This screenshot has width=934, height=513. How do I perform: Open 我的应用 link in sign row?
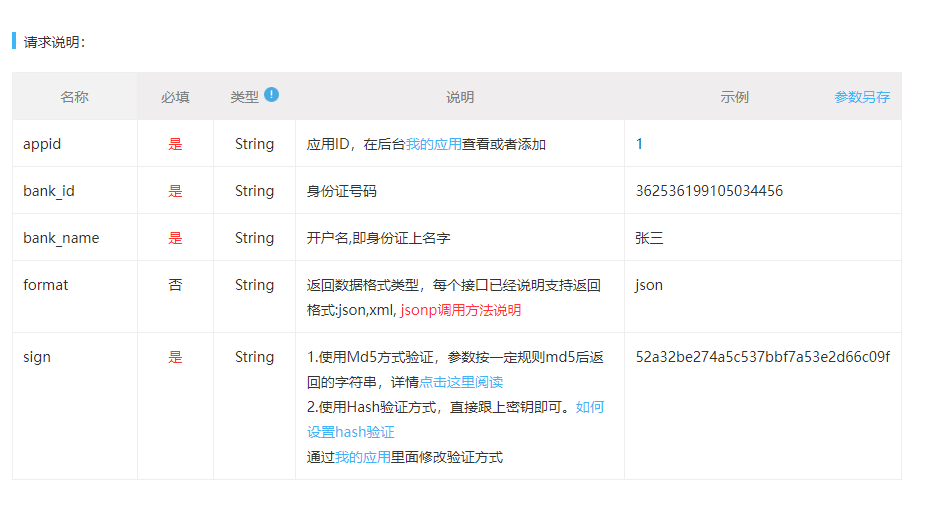coord(363,457)
